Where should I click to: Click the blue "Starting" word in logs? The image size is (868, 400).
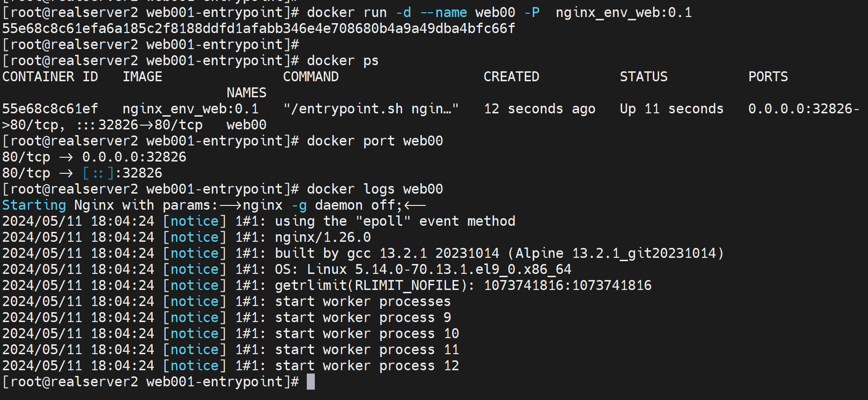(x=34, y=205)
